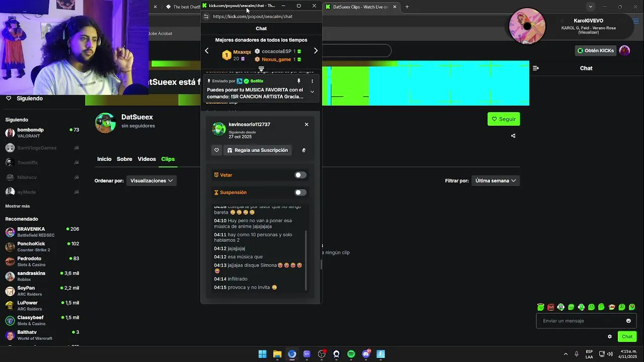Image resolution: width=644 pixels, height=362 pixels.
Task: Toggle the Suspensión timeout switch
Action: coord(300,193)
